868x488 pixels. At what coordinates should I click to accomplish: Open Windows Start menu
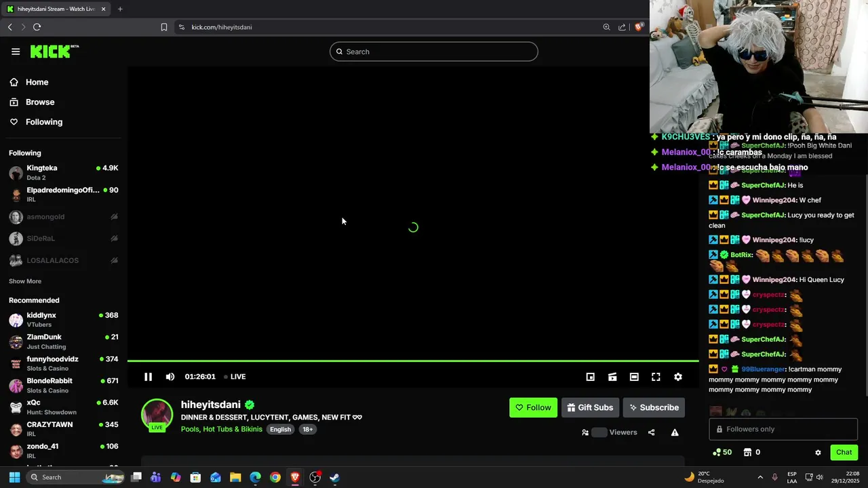pos(14,477)
